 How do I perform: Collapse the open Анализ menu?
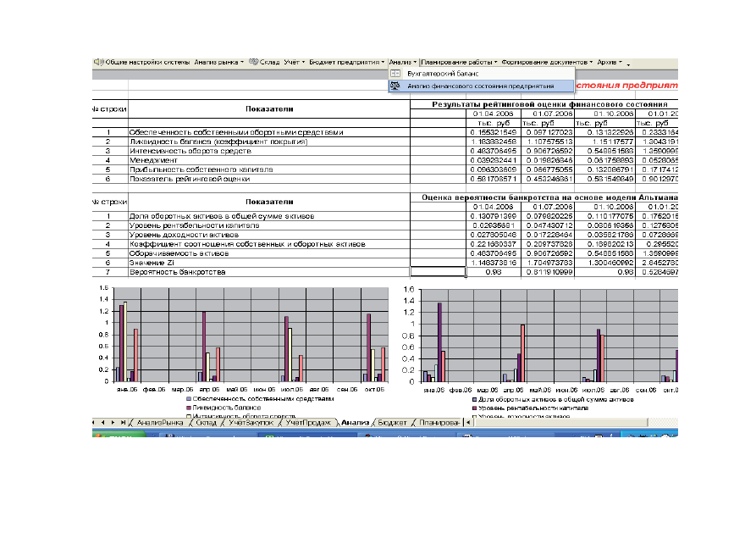click(403, 62)
